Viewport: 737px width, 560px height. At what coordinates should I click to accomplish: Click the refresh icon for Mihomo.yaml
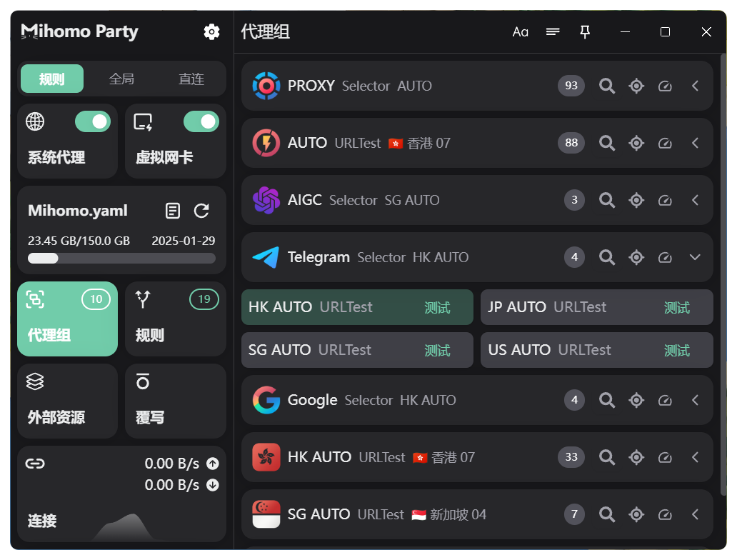click(x=202, y=211)
